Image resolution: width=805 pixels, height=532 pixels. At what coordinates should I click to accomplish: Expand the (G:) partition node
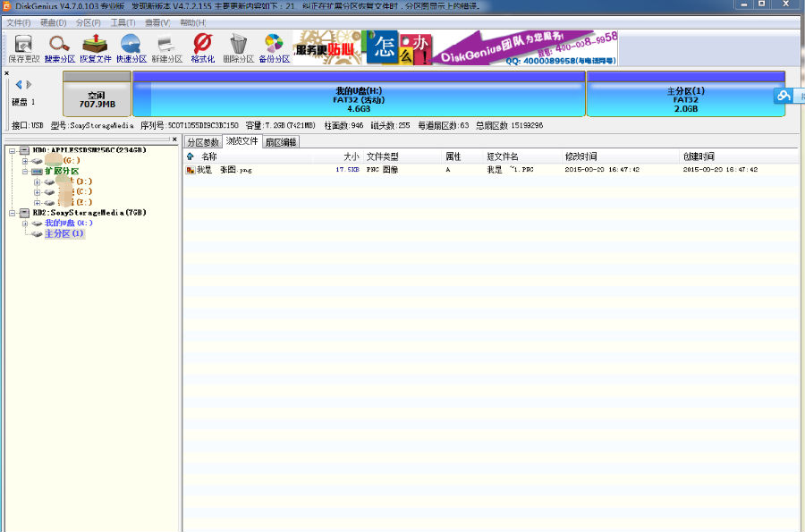(x=25, y=161)
